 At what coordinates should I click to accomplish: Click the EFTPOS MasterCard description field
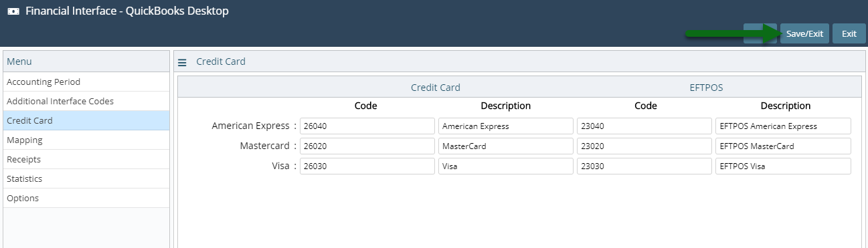coord(783,146)
